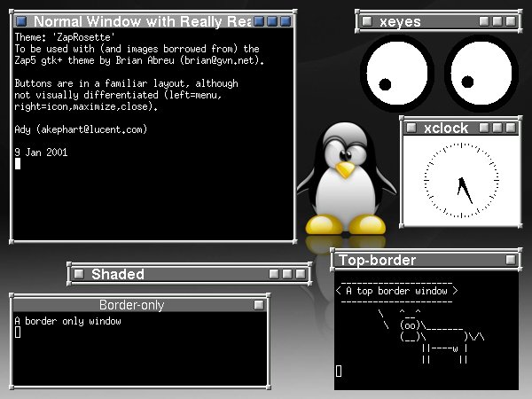Screen dimensions: 532x399
Task: Iconify the Shaded window
Action: pos(274,274)
